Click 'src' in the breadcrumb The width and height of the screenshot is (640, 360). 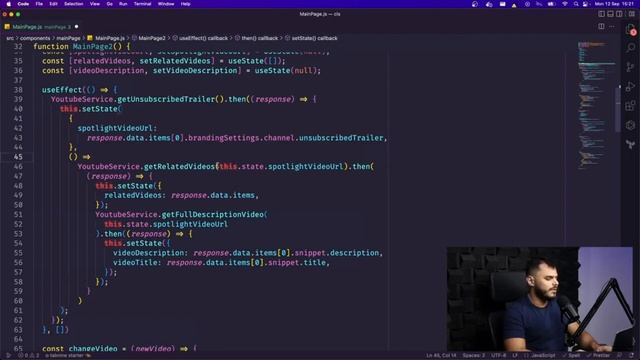[x=10, y=38]
